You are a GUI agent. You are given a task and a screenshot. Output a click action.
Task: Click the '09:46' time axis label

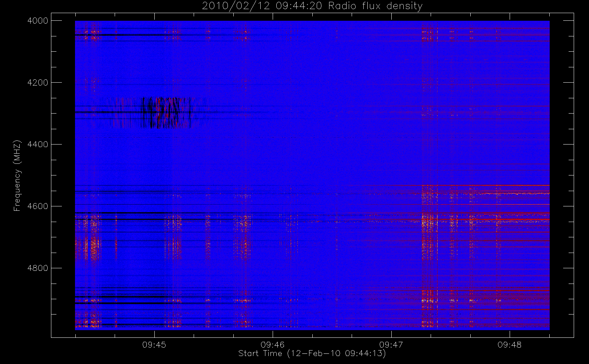pos(273,345)
